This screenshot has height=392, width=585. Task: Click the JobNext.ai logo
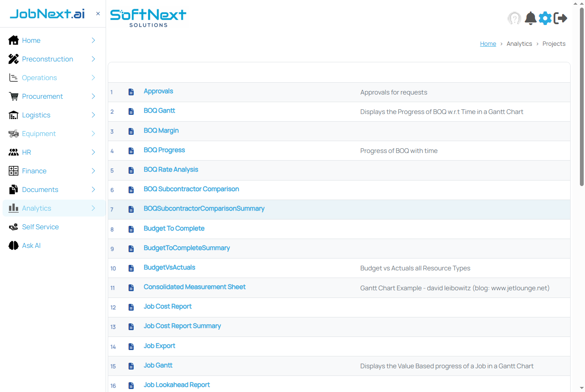coord(47,13)
